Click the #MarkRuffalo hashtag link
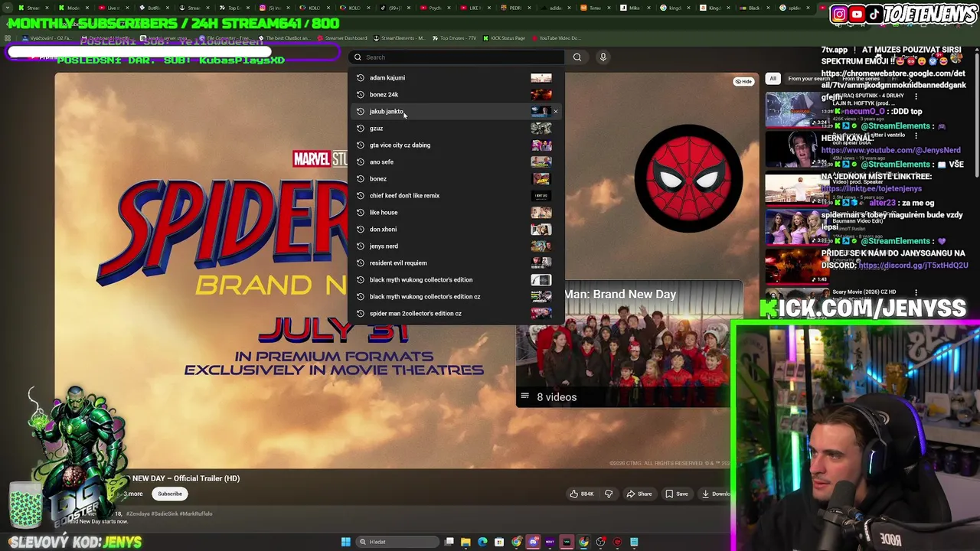 [197, 514]
